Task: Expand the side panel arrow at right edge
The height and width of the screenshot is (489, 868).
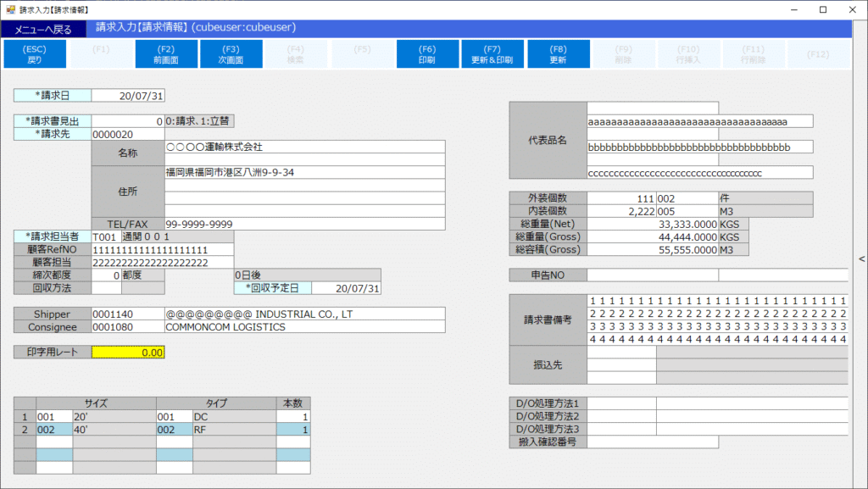Action: pos(861,259)
